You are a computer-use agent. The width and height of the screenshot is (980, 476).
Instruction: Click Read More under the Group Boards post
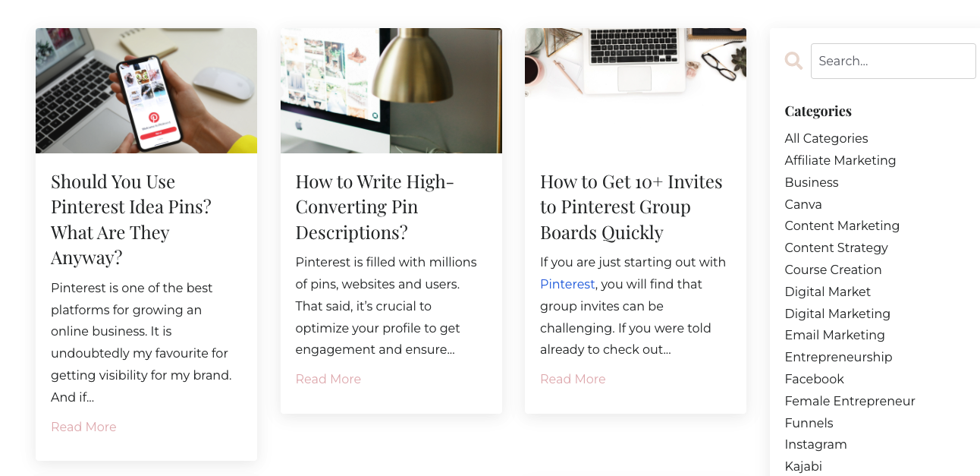[x=573, y=379]
